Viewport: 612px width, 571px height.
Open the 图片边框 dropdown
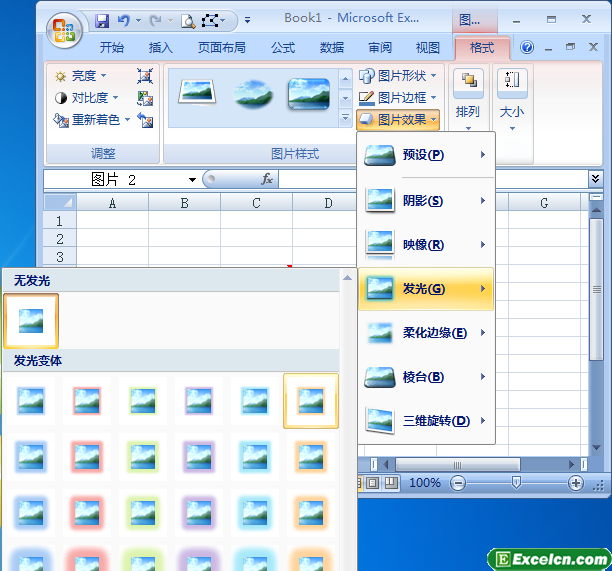[398, 98]
